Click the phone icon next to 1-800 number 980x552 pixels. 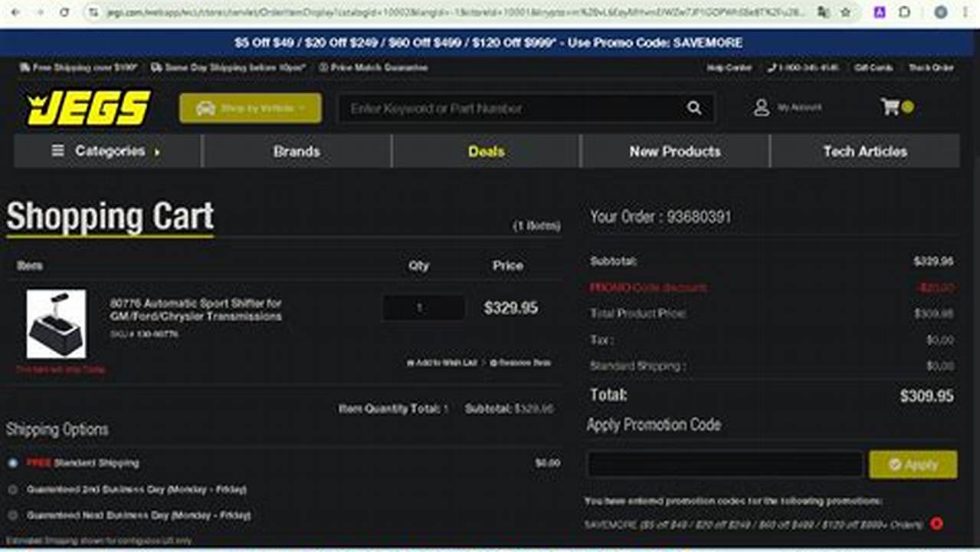click(771, 67)
